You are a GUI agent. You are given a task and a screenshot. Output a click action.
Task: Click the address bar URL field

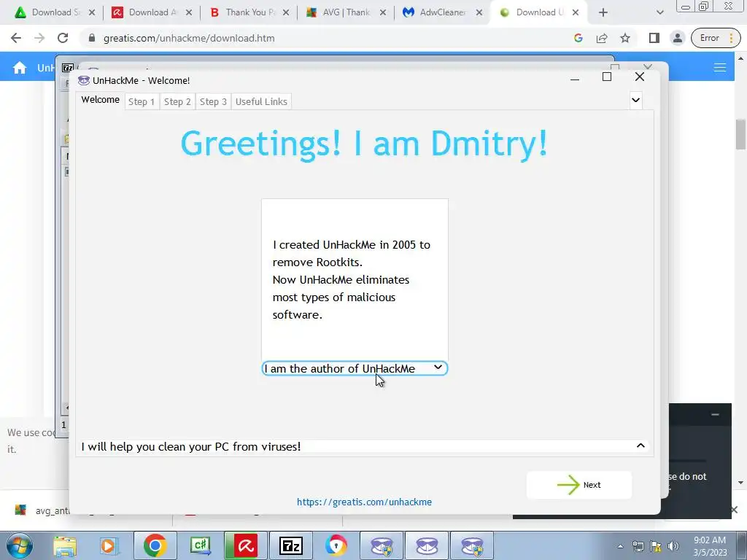(x=329, y=38)
